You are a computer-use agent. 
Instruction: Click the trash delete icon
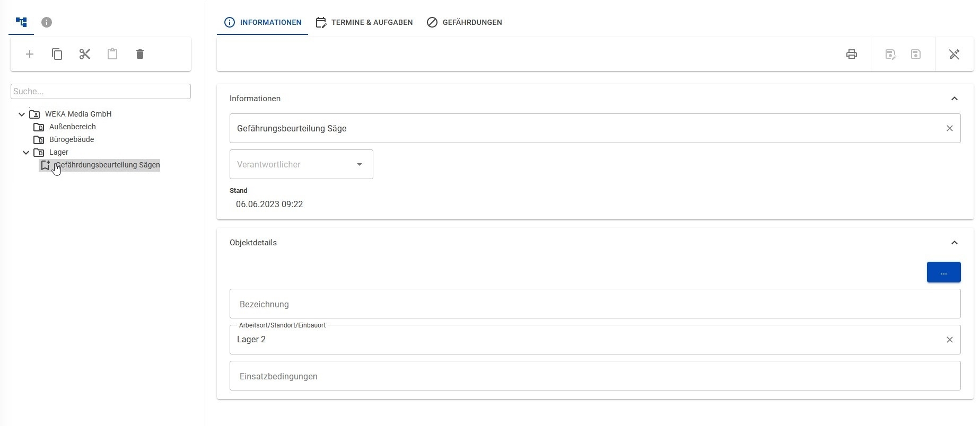[140, 54]
